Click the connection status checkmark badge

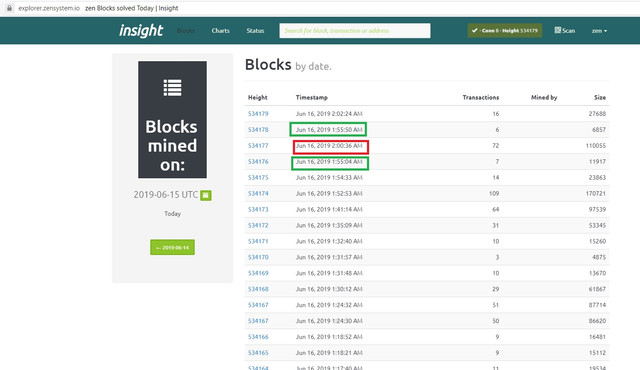coord(505,31)
